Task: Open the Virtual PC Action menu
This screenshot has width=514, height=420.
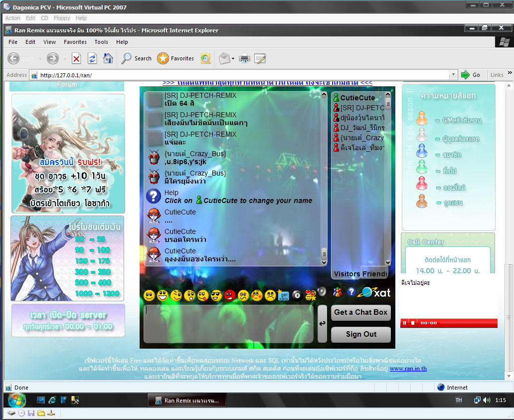Action: 12,18
